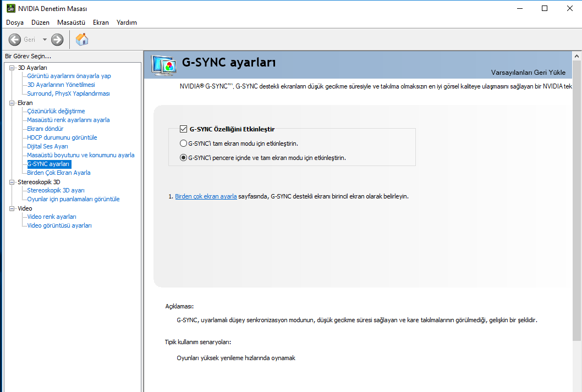Minimize the NVIDIA Denetim Masası window
This screenshot has width=582, height=392.
click(x=520, y=8)
